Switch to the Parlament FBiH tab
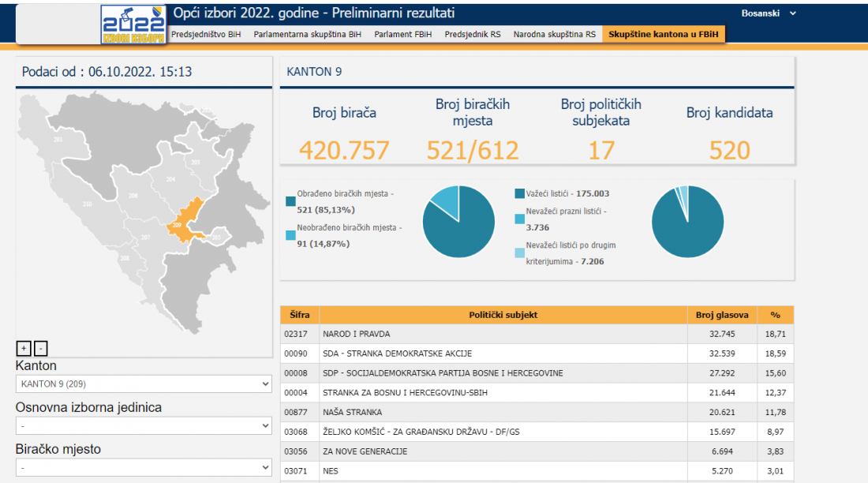Image resolution: width=868 pixels, height=483 pixels. tap(404, 34)
